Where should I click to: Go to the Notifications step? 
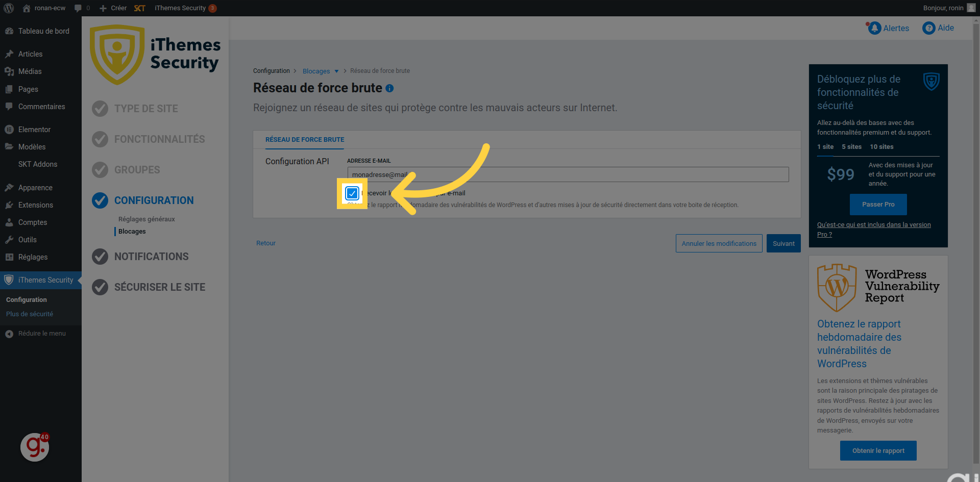coord(141,257)
